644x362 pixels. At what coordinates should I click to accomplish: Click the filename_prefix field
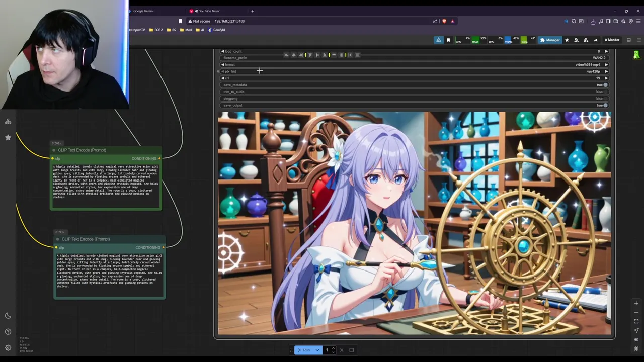point(414,58)
